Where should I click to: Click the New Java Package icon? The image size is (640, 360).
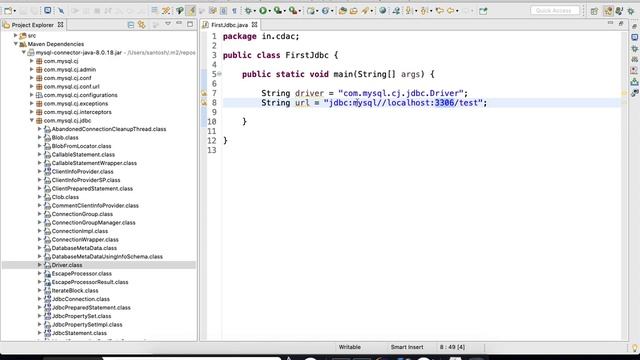coord(311,11)
